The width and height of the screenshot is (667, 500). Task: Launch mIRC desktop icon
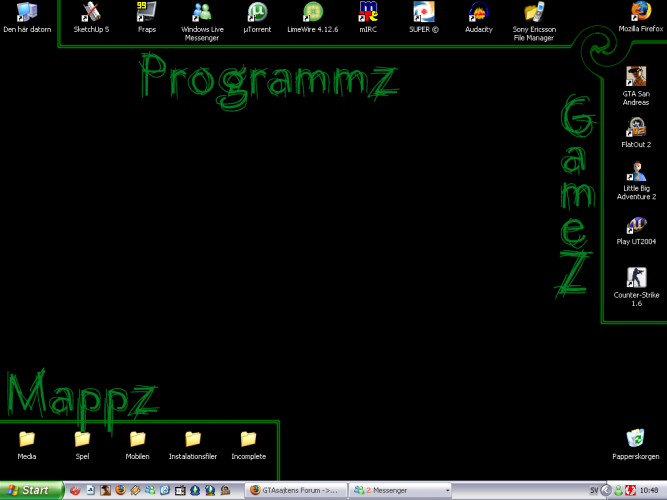click(368, 13)
